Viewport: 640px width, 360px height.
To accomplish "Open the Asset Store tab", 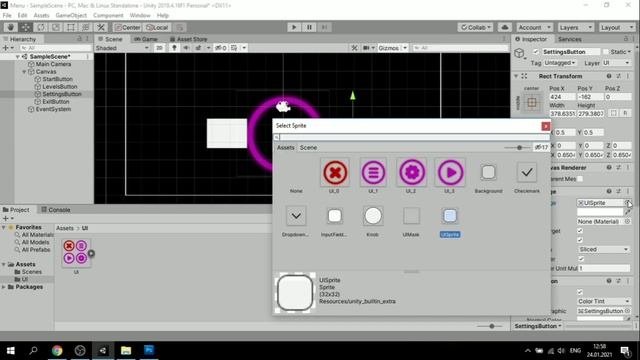I will [189, 39].
